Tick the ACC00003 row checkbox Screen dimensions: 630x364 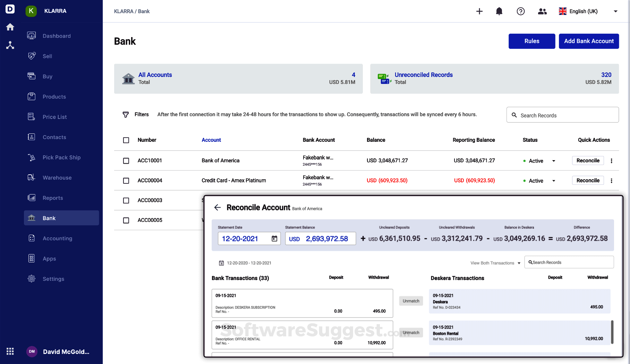tap(126, 200)
